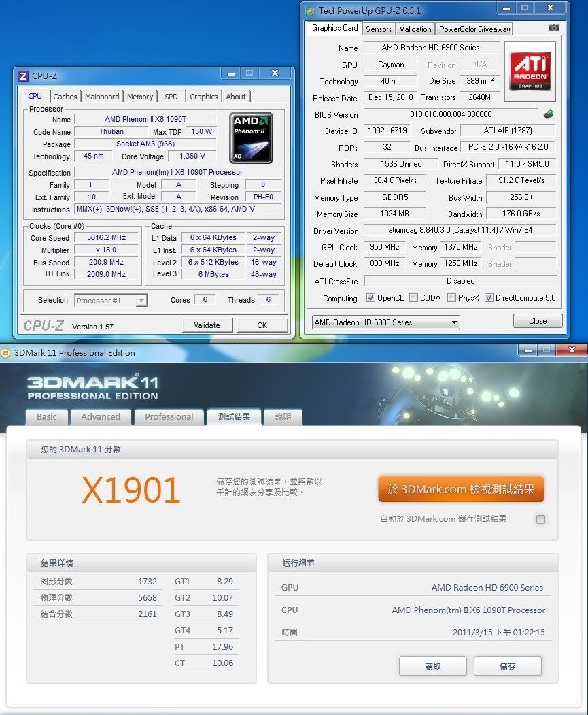Toggle the DirectCompute 5.0 checkbox
This screenshot has height=715, width=588.
[489, 298]
